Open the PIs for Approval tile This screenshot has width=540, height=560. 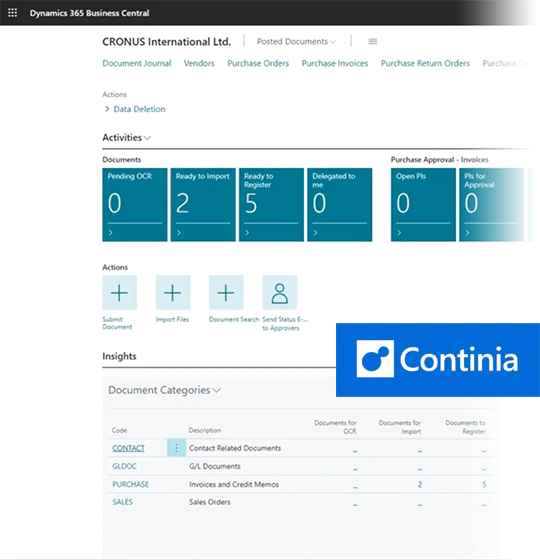(x=491, y=205)
